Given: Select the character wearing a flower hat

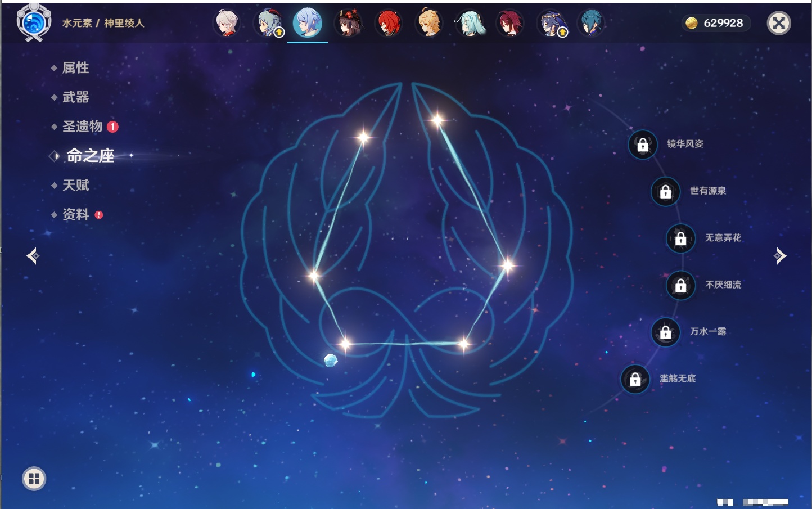Looking at the screenshot, I should pos(349,23).
